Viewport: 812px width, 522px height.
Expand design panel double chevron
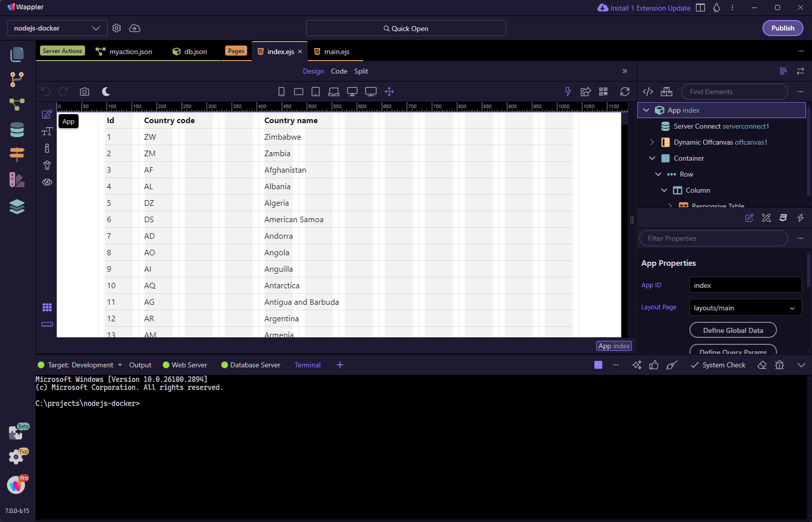[x=624, y=71]
